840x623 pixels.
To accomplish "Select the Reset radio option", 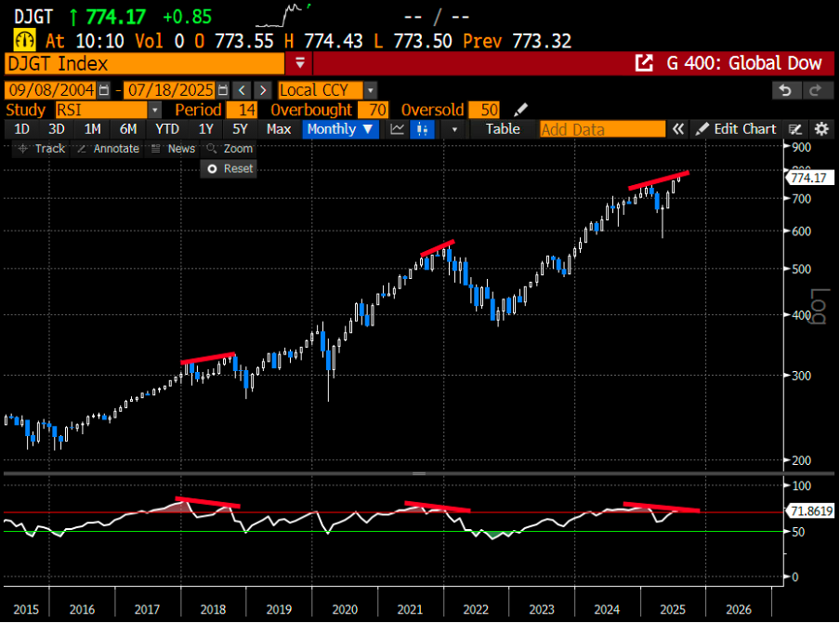I will 230,169.
